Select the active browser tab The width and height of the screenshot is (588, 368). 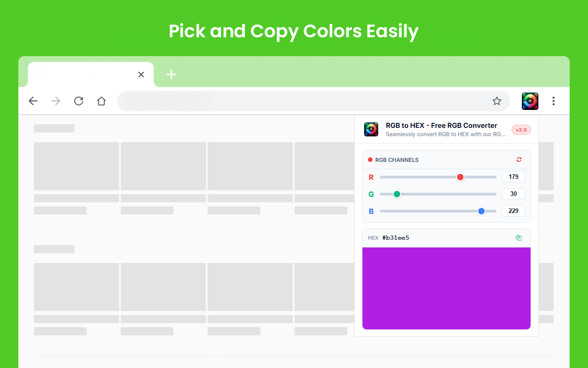(x=91, y=75)
